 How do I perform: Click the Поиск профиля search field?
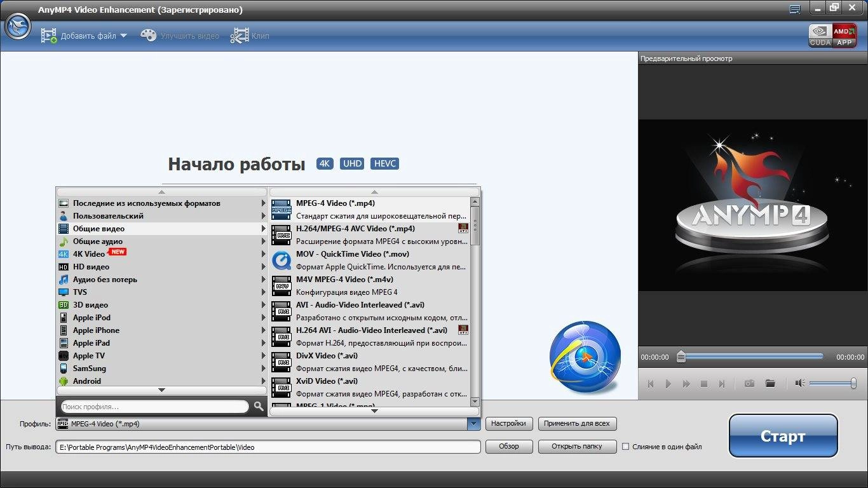154,407
